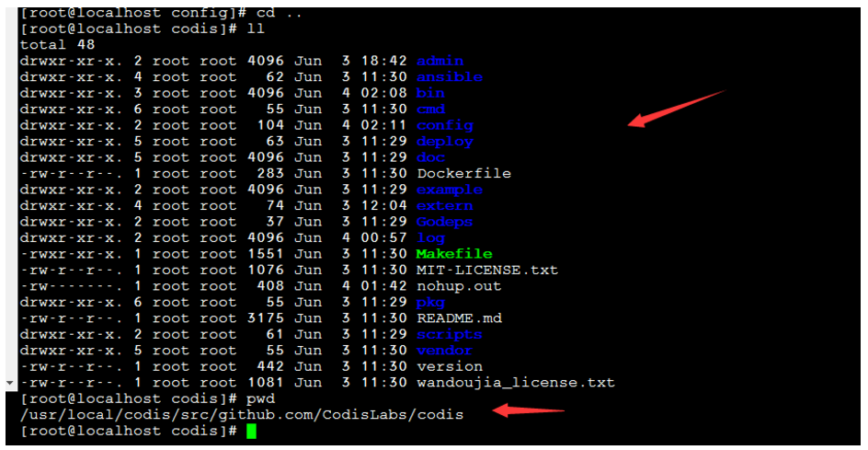The height and width of the screenshot is (450, 868).
Task: Click the time '00:57' on log row
Action: click(x=383, y=237)
